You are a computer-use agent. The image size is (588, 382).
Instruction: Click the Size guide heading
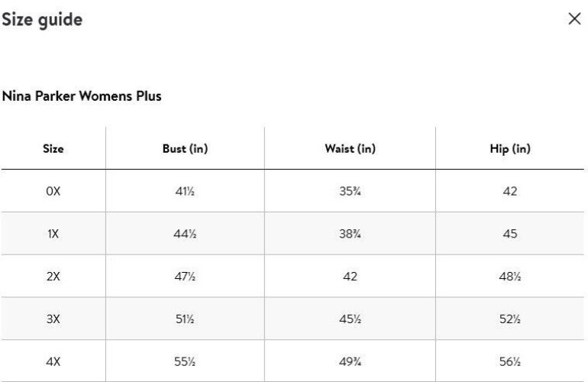(42, 20)
